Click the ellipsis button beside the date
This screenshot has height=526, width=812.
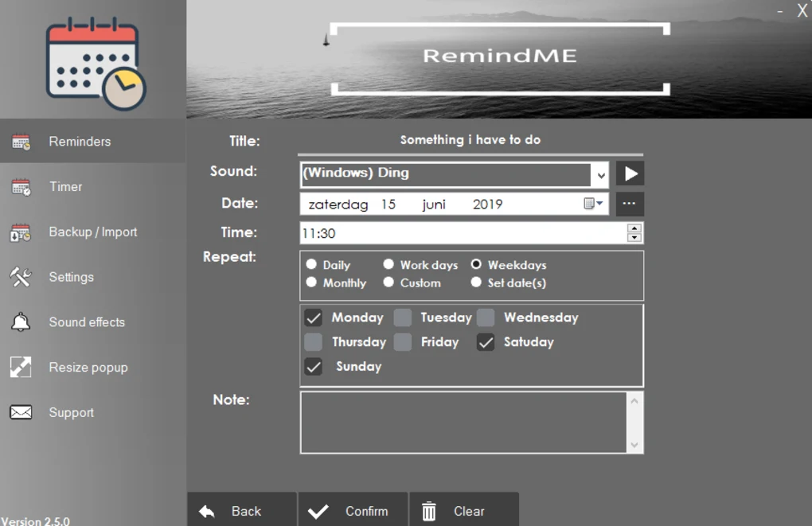(629, 204)
